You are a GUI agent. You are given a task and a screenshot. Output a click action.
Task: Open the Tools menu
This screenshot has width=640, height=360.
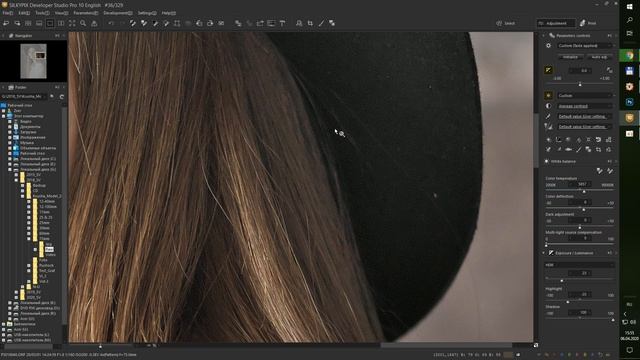pos(42,13)
